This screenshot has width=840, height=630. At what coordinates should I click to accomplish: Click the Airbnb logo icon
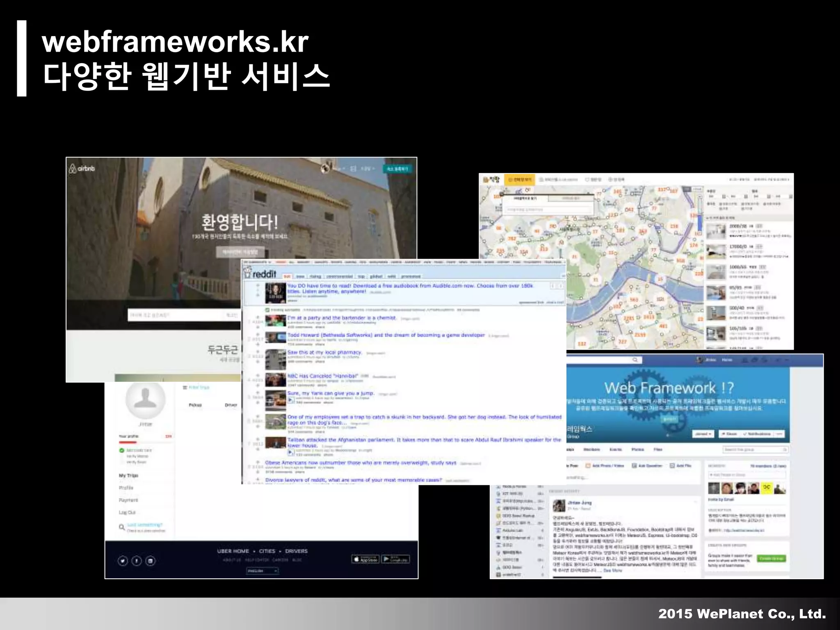tap(73, 169)
